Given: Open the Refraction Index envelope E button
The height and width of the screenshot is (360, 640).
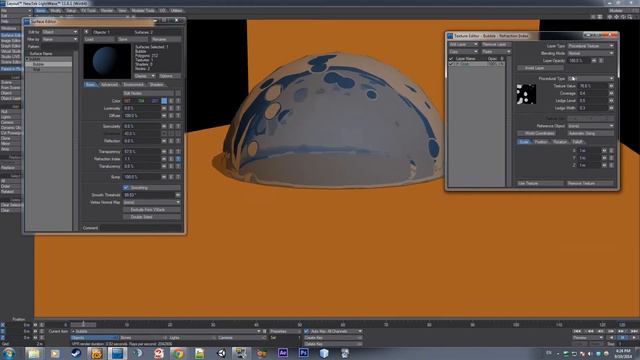Looking at the screenshot, I should coord(171,159).
